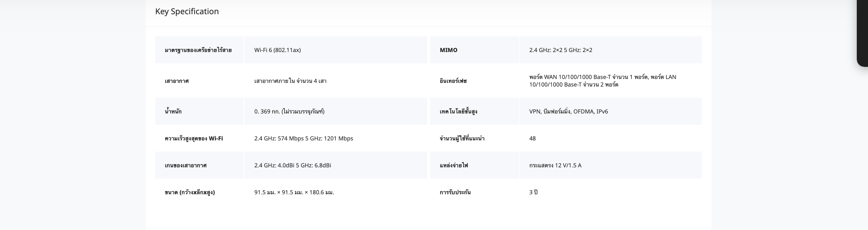The width and height of the screenshot is (868, 230).
Task: Click the กระแสตรง 12 V/1.5 A value
Action: click(555, 166)
